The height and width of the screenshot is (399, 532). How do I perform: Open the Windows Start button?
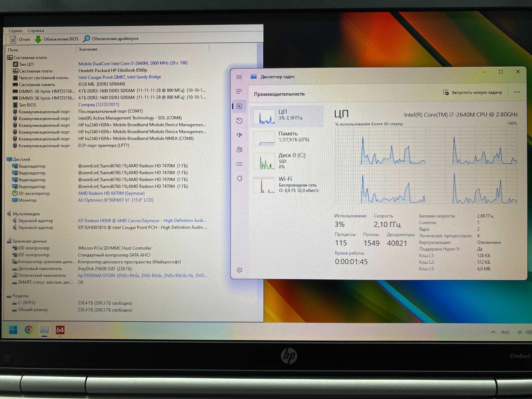coord(13,330)
